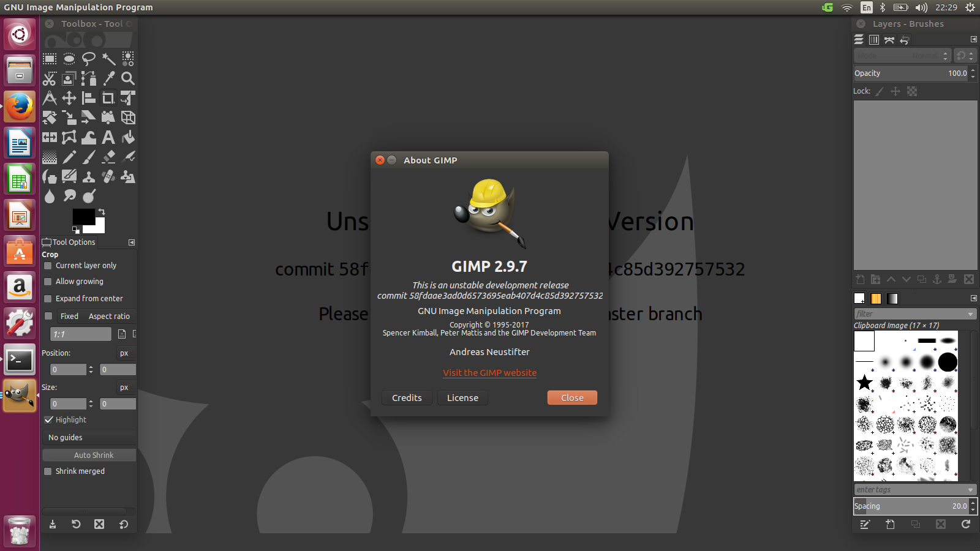The width and height of the screenshot is (980, 551).
Task: Select the Pencil tool
Action: [x=69, y=157]
